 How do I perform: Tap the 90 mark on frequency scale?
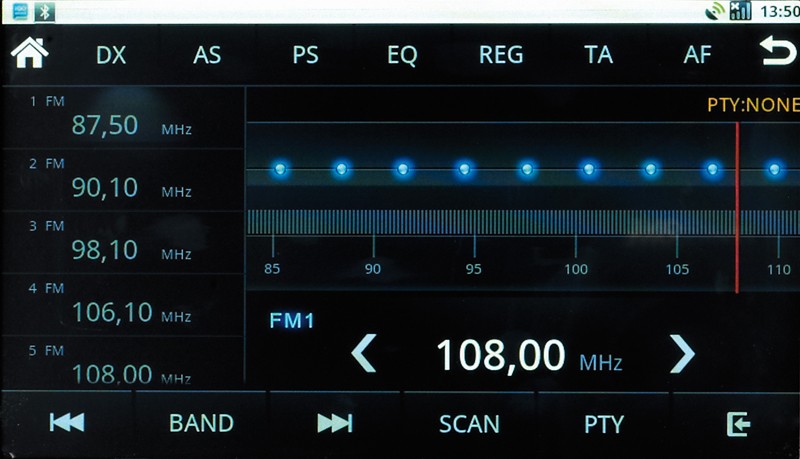tap(372, 269)
